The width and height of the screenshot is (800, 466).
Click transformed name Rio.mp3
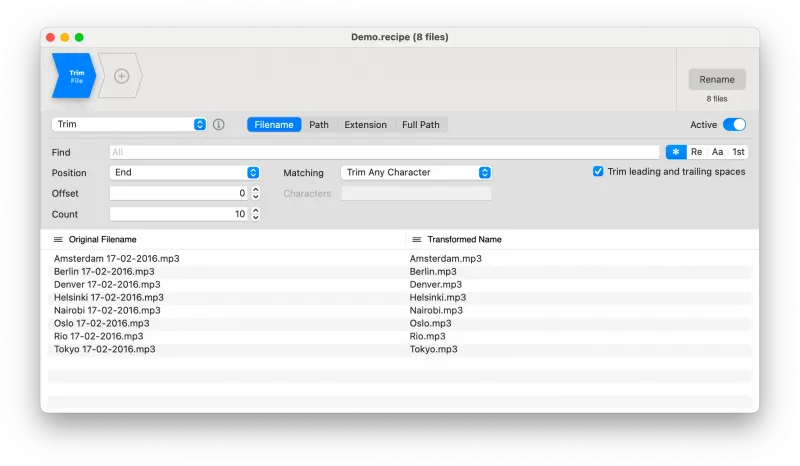(427, 336)
